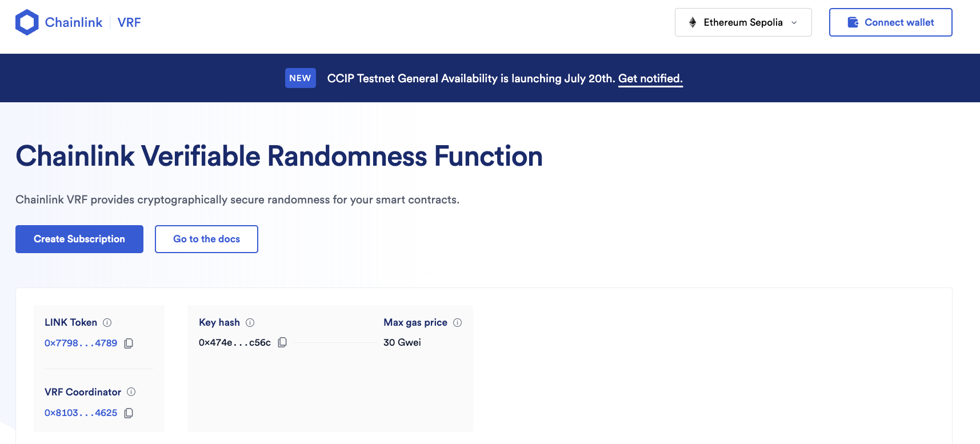This screenshot has height=444, width=980.
Task: Open Go to the docs
Action: 206,239
